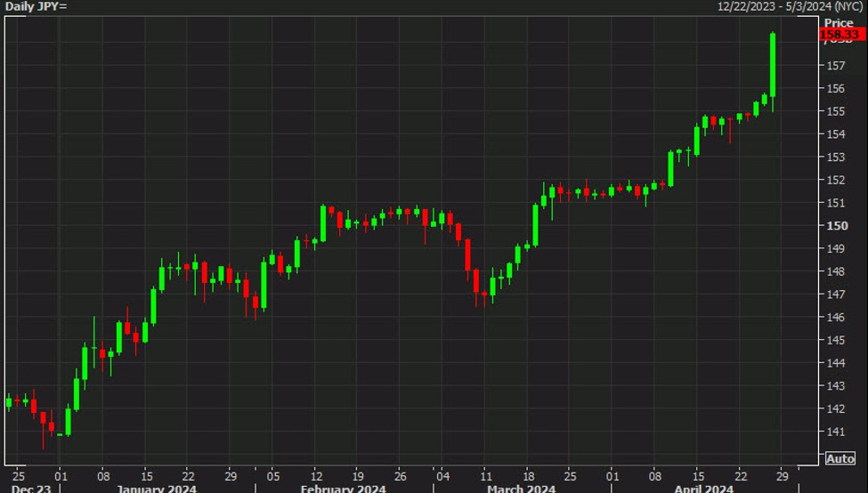Click the April 2024 month label
Screen dimensions: 868x493
pos(703,489)
